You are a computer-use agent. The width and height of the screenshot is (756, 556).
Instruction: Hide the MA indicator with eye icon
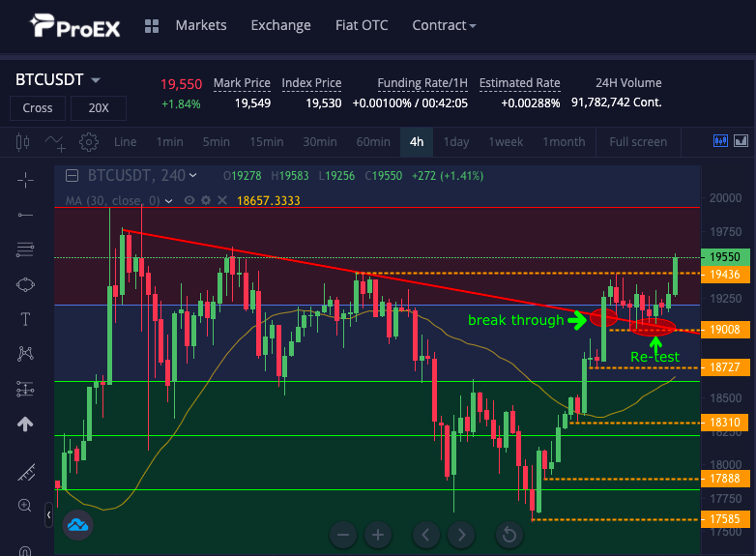(x=189, y=200)
